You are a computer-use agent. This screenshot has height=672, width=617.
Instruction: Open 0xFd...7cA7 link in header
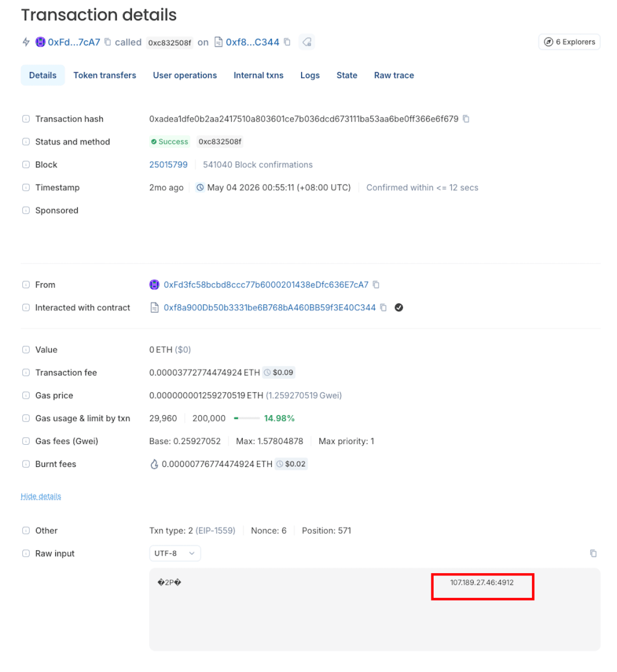(x=74, y=42)
